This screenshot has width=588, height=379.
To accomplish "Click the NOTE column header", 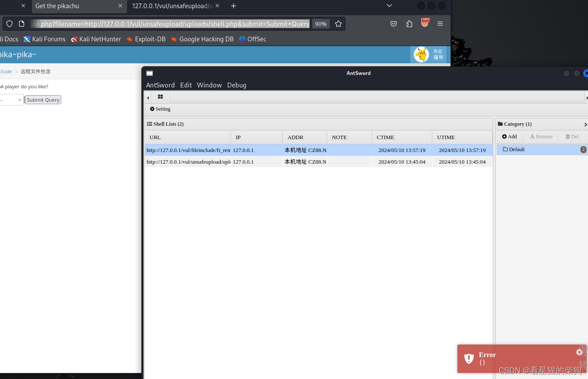I will (349, 137).
